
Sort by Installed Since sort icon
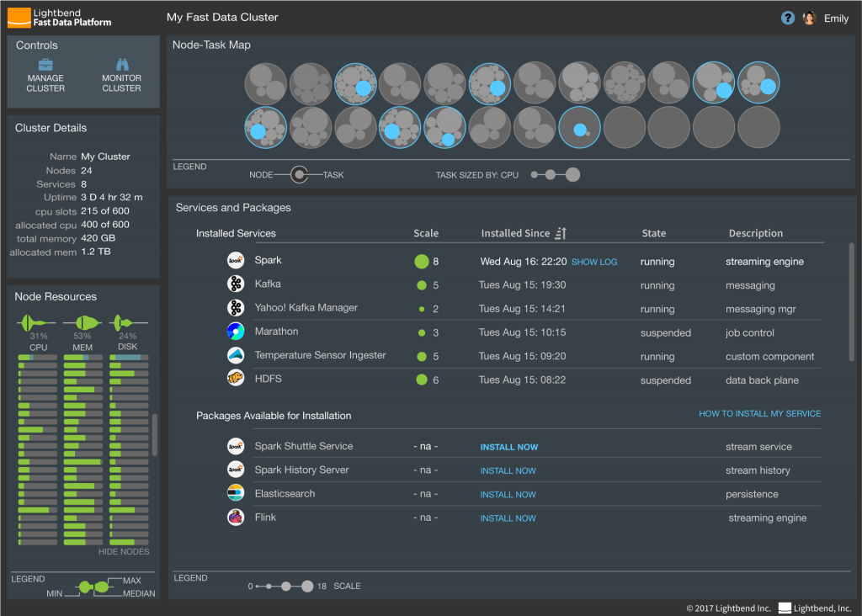pos(561,234)
